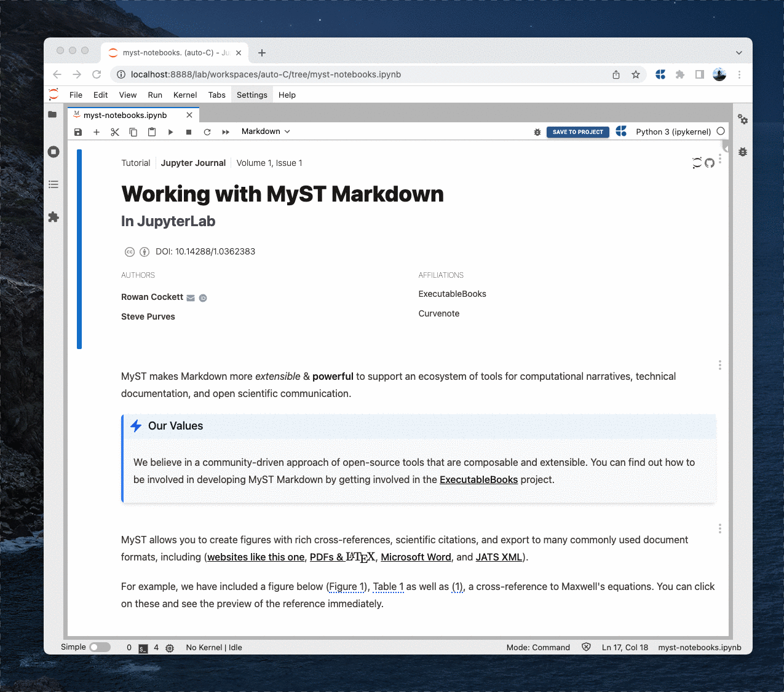Screen dimensions: 784x692
Task: Click the email icon next to Rowan Cockett
Action: click(x=191, y=298)
